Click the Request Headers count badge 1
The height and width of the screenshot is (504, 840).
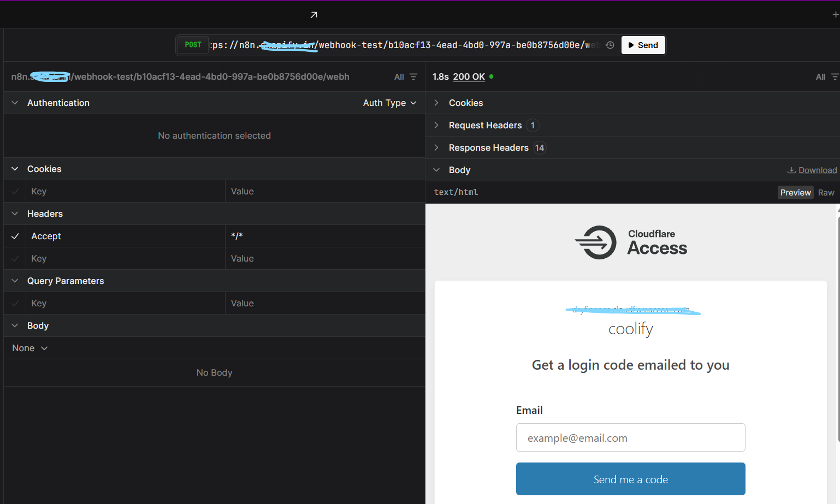coord(533,126)
